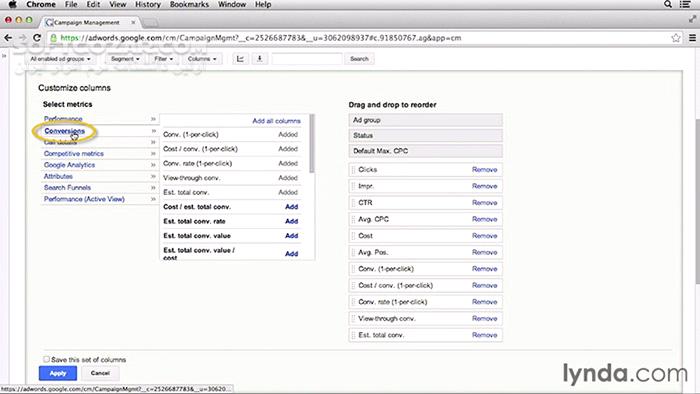This screenshot has width=700, height=394.
Task: Add Est. total conv. value column
Action: point(292,236)
